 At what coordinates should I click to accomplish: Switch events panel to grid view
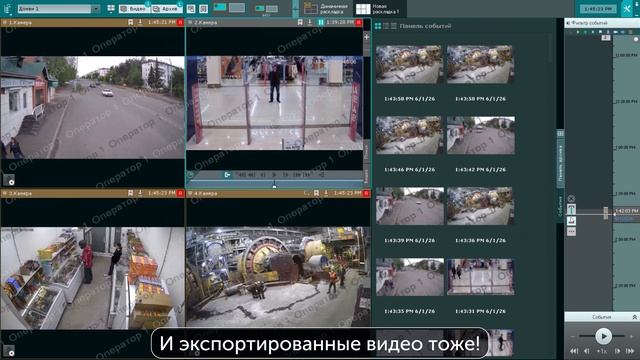[378, 26]
